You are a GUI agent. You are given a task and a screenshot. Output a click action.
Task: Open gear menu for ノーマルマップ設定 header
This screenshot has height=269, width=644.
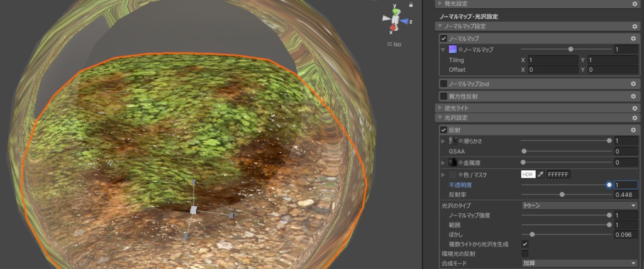coord(634,26)
